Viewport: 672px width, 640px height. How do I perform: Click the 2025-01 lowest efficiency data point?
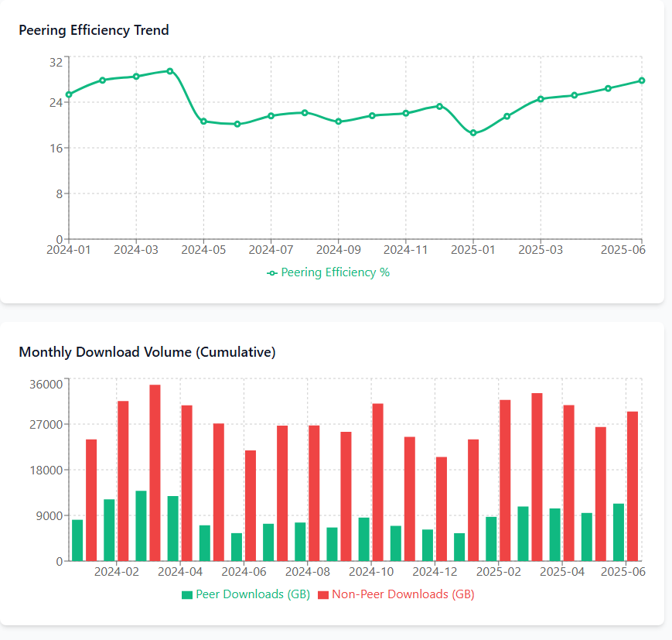pyautogui.click(x=473, y=133)
